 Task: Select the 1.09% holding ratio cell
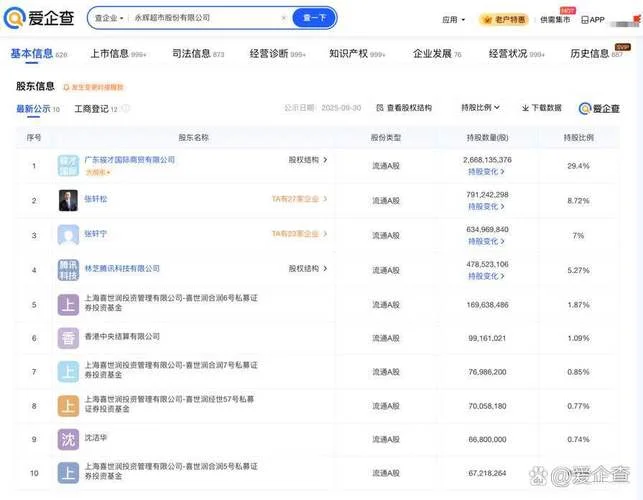(578, 338)
